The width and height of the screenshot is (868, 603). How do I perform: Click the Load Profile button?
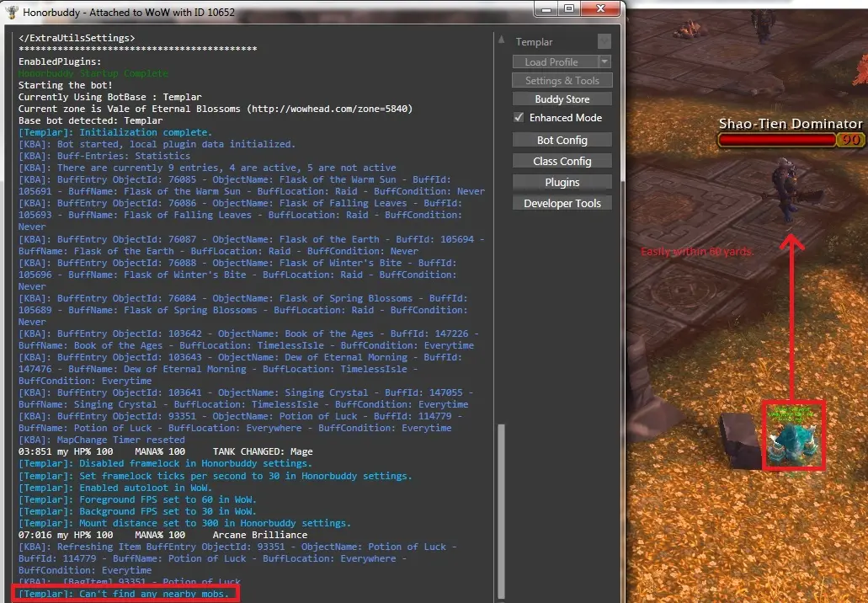click(555, 62)
